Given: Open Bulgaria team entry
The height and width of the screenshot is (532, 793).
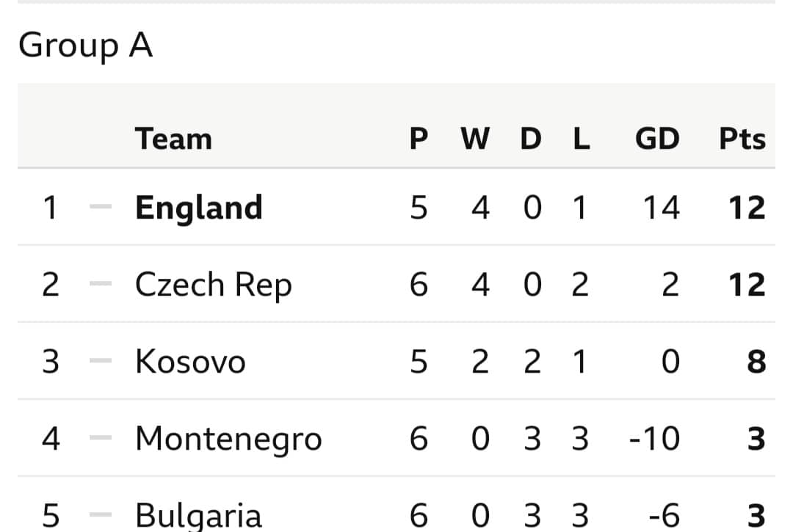Looking at the screenshot, I should (x=198, y=515).
